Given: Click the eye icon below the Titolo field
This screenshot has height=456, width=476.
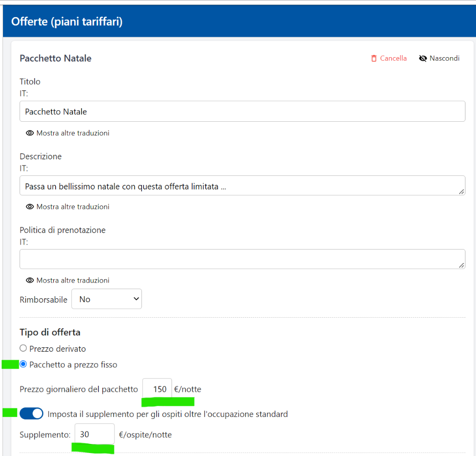Looking at the screenshot, I should coord(30,133).
